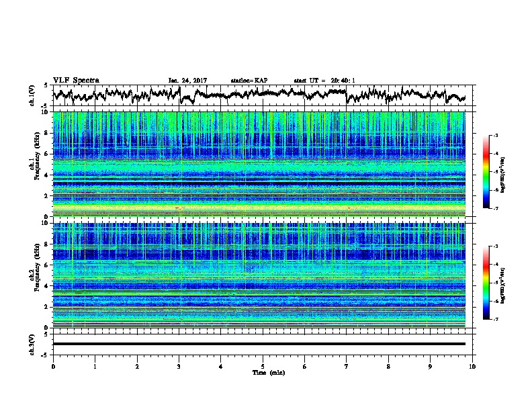This screenshot has height=411, width=532.
Task: Click the ch.2 spectrogram color scale bar
Action: tap(486, 283)
